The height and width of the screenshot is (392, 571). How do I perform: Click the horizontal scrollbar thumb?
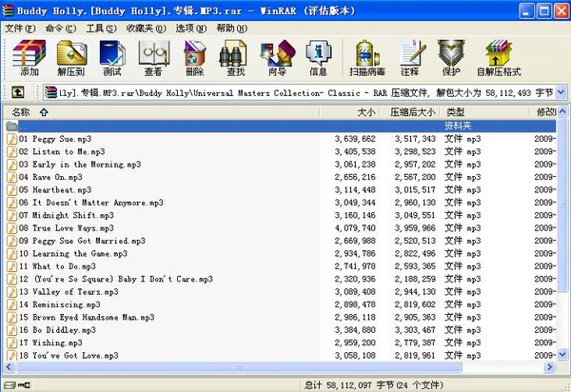239,367
